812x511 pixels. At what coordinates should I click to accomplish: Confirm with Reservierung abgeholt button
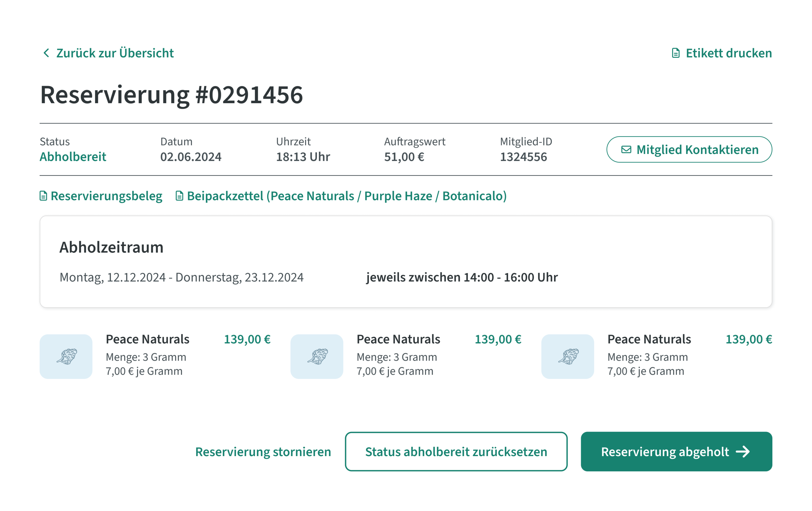point(677,452)
